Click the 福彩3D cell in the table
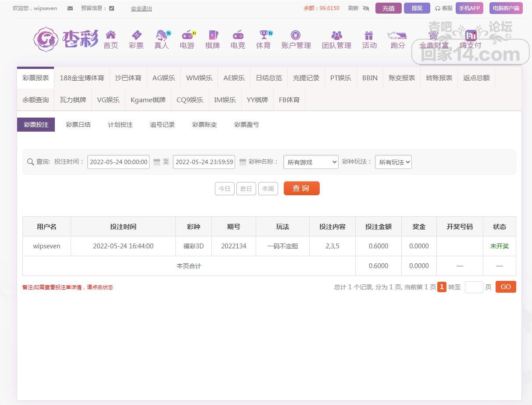 click(x=193, y=246)
